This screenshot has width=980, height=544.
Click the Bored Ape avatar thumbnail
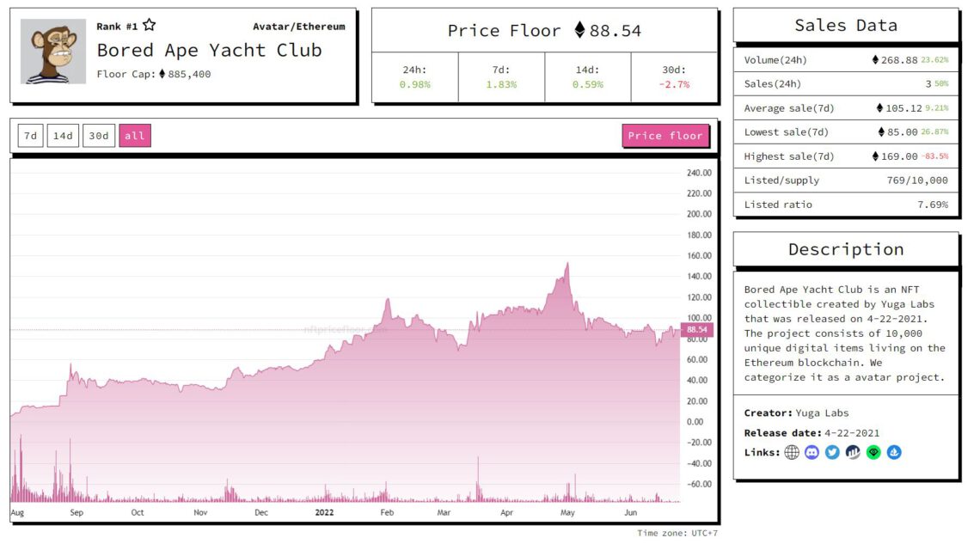pos(53,52)
